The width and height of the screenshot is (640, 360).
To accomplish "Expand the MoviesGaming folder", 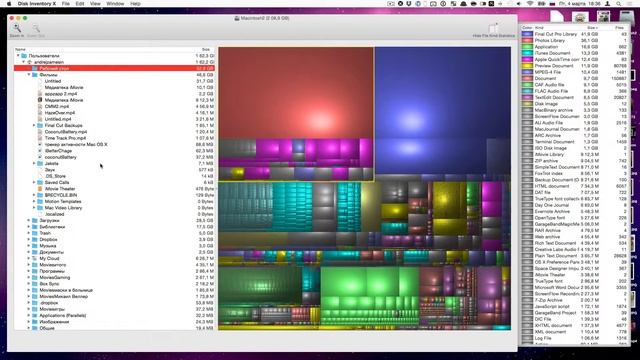I will point(29,278).
